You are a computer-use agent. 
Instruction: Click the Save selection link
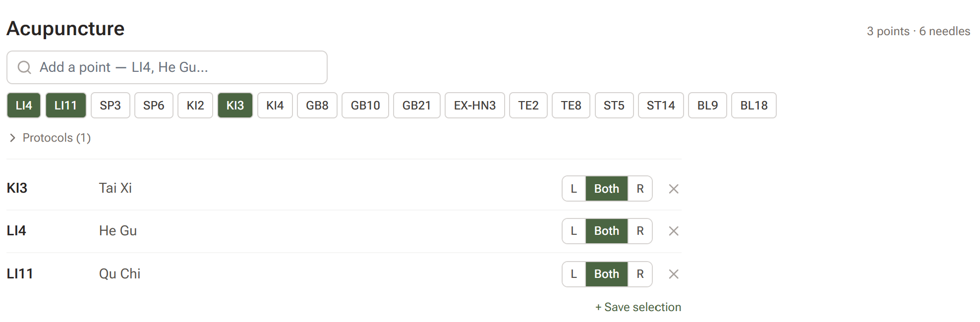pyautogui.click(x=638, y=307)
